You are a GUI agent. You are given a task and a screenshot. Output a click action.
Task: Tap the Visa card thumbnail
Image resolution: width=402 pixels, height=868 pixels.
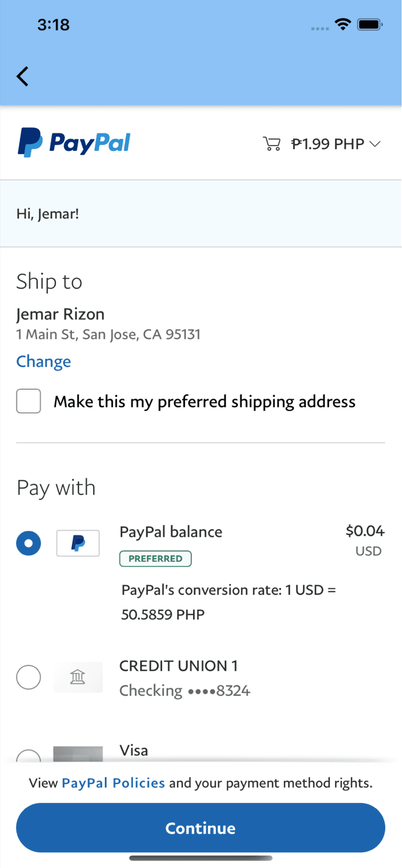(78, 754)
